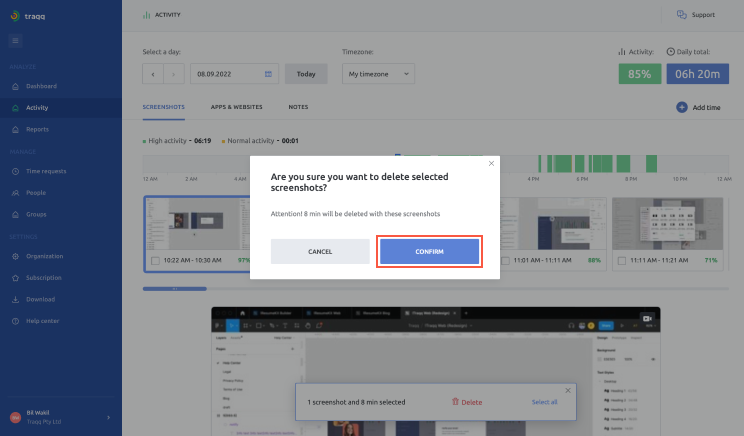744x436 pixels.
Task: Click the Download icon in sidebar
Action: point(15,299)
